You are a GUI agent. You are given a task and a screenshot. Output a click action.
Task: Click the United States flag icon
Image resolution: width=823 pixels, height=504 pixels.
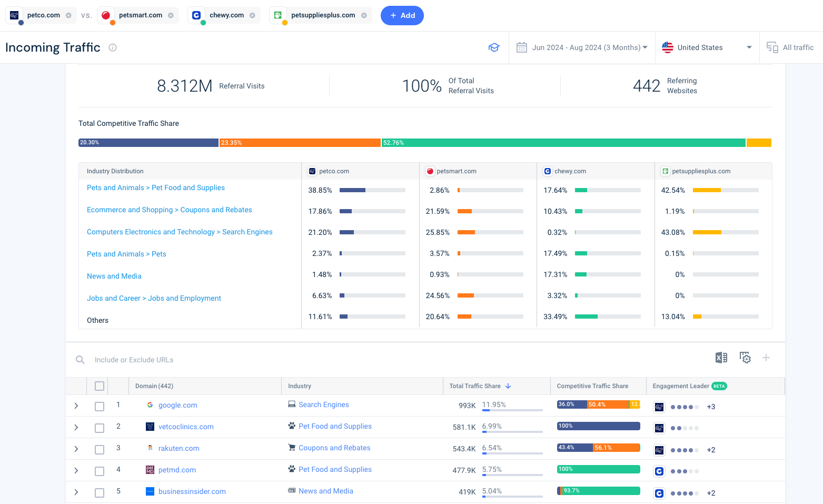[x=668, y=47]
